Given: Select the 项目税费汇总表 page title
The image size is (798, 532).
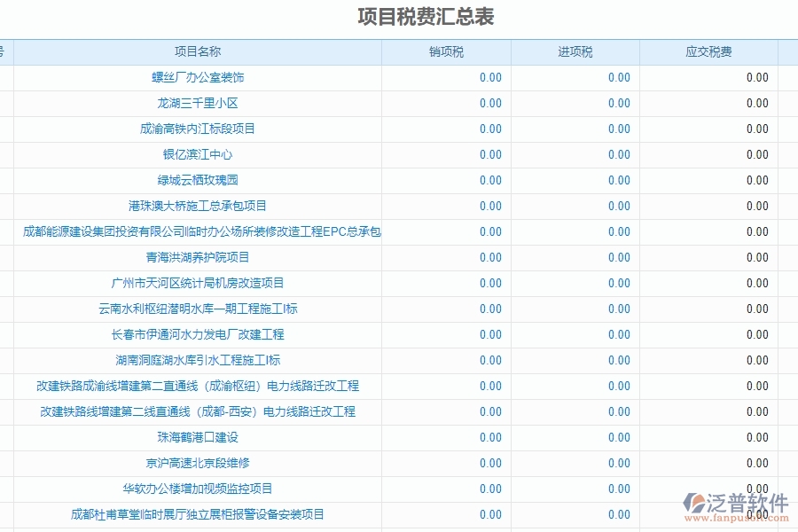Looking at the screenshot, I should (x=425, y=15).
